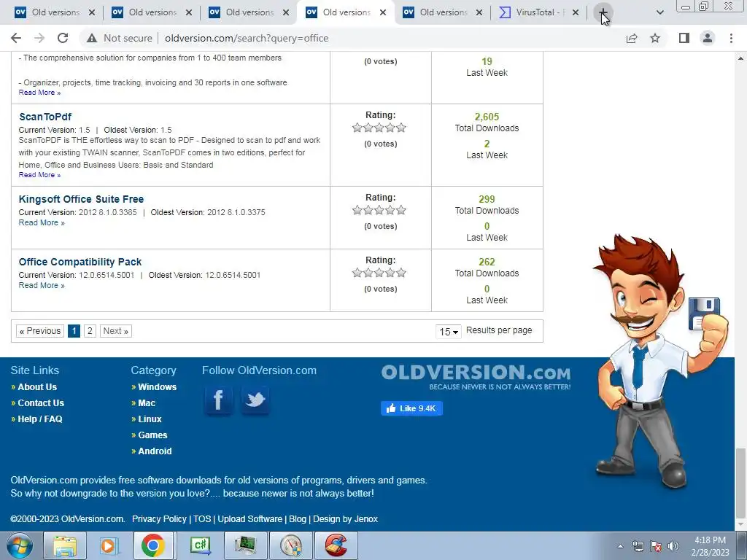Open the Upload Software link
The image size is (747, 560).
(x=250, y=519)
